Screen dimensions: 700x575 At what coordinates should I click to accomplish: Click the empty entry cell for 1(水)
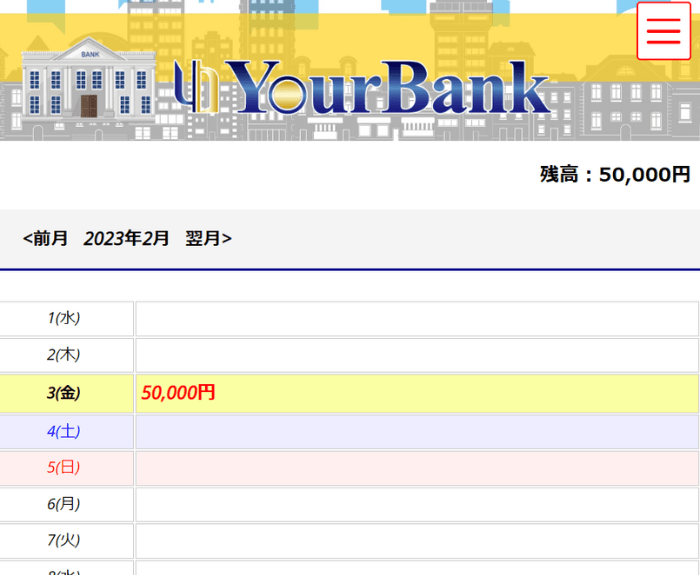(x=417, y=318)
